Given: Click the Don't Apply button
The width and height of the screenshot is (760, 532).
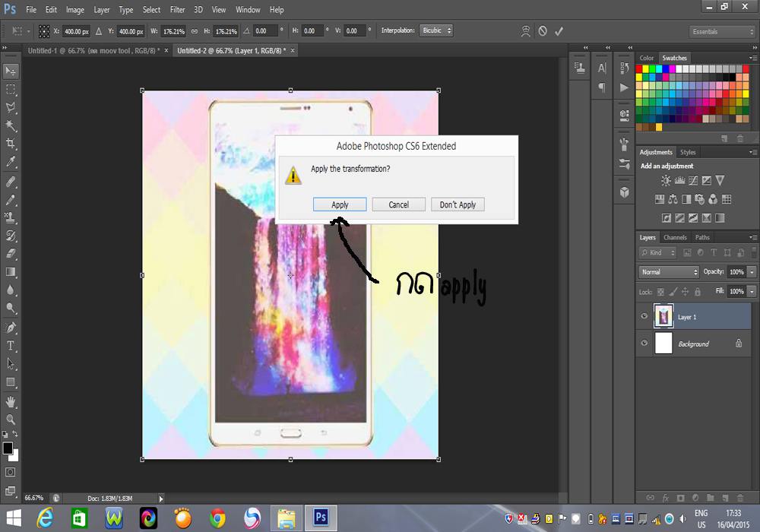Looking at the screenshot, I should pyautogui.click(x=458, y=204).
